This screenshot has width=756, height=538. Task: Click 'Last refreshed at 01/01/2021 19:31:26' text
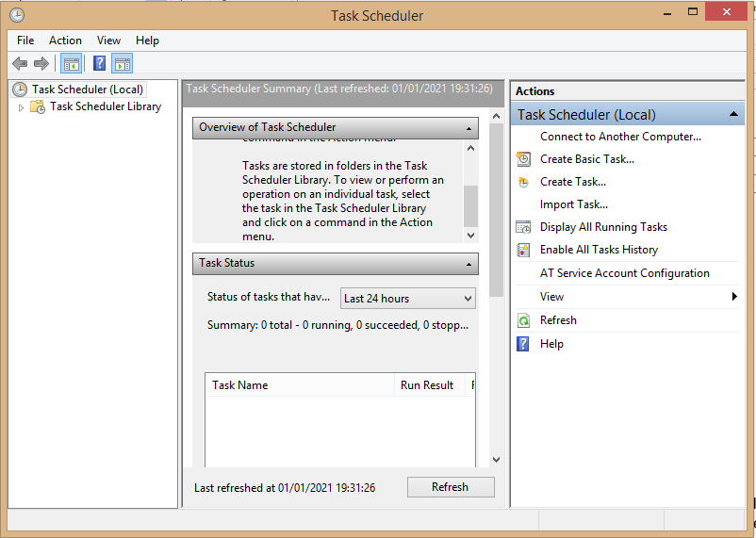(x=285, y=488)
